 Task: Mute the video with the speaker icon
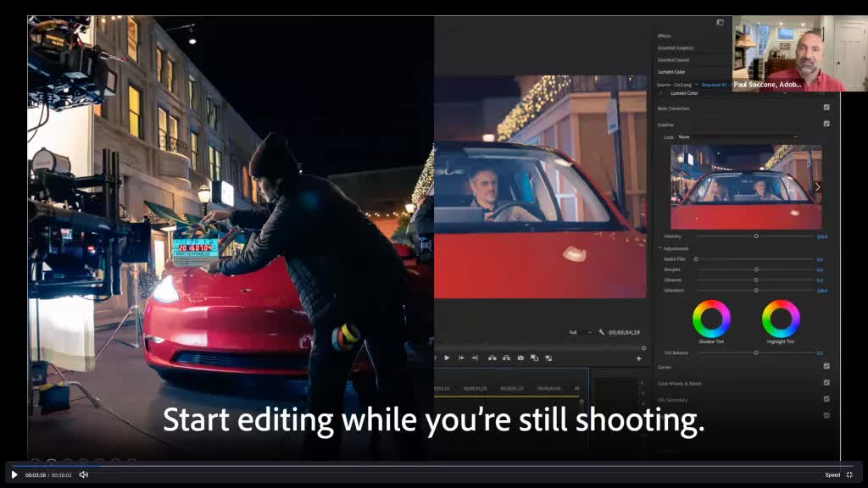click(83, 474)
